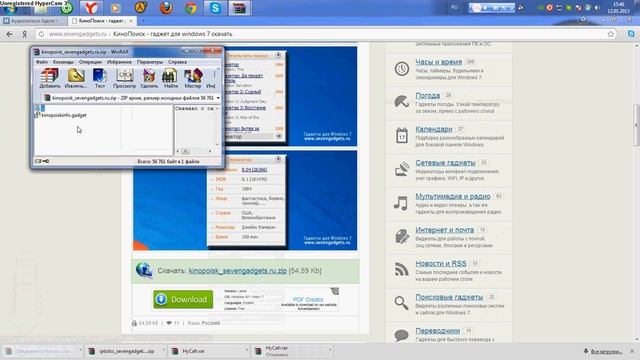
Task: Open download menu for iptoloc_sevengadget zip
Action: [163, 351]
